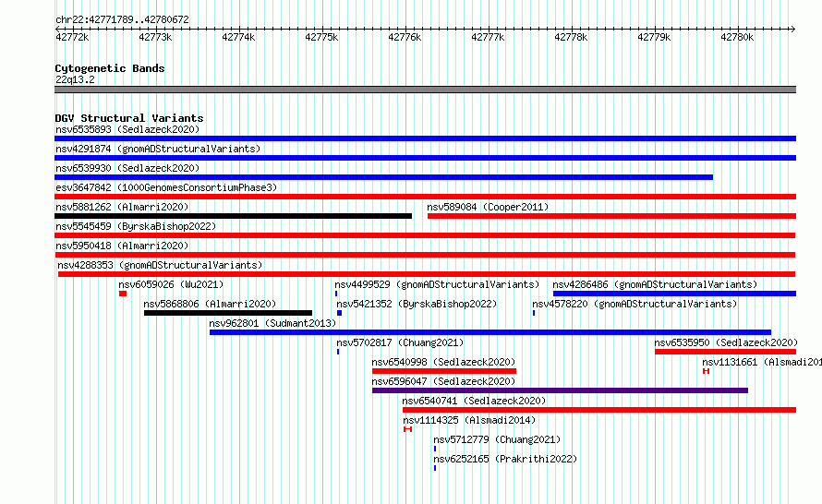Screen dimensions: 822x504
Task: Click the black bar under nsv5881262
Action: coord(234,216)
